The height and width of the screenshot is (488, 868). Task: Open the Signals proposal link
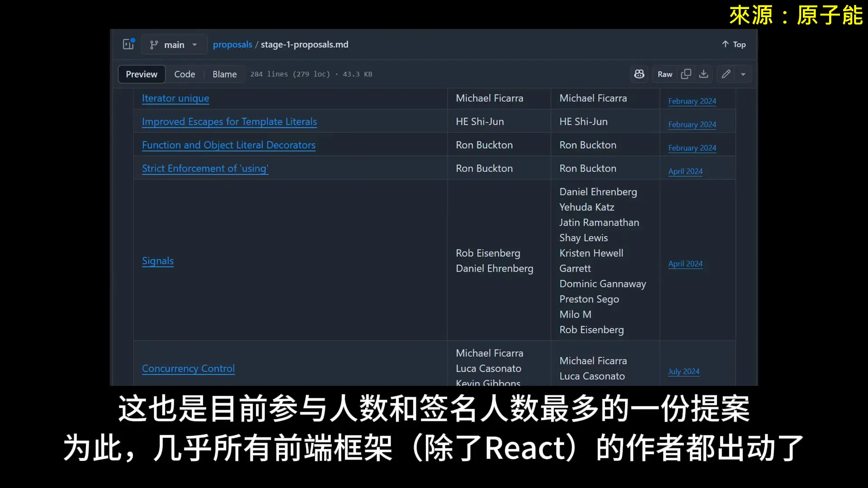pyautogui.click(x=158, y=261)
